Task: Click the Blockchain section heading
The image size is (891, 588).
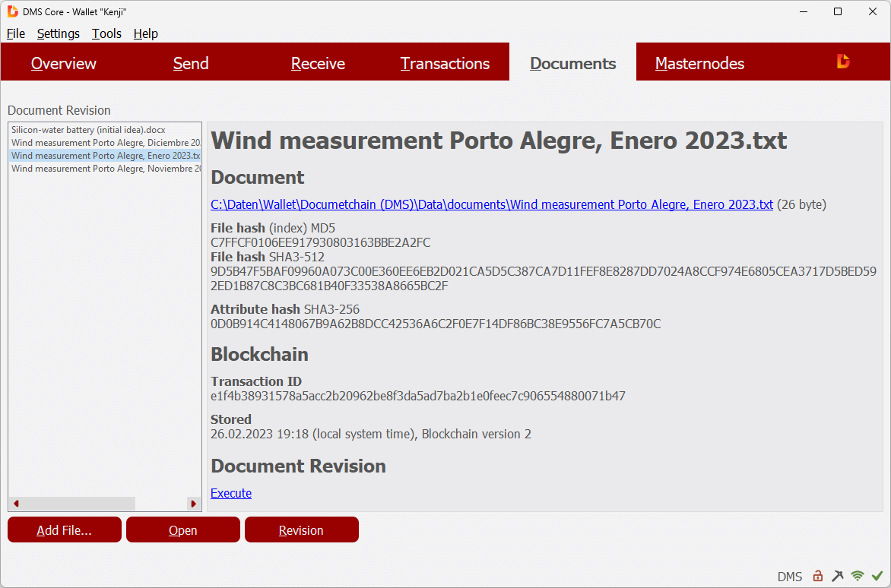Action: (260, 354)
